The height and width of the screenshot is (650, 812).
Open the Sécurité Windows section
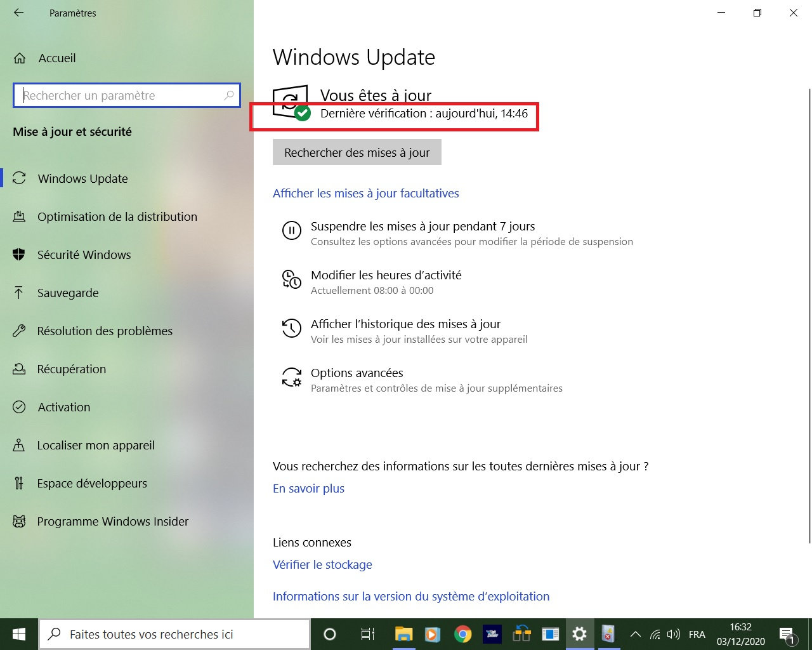[84, 255]
